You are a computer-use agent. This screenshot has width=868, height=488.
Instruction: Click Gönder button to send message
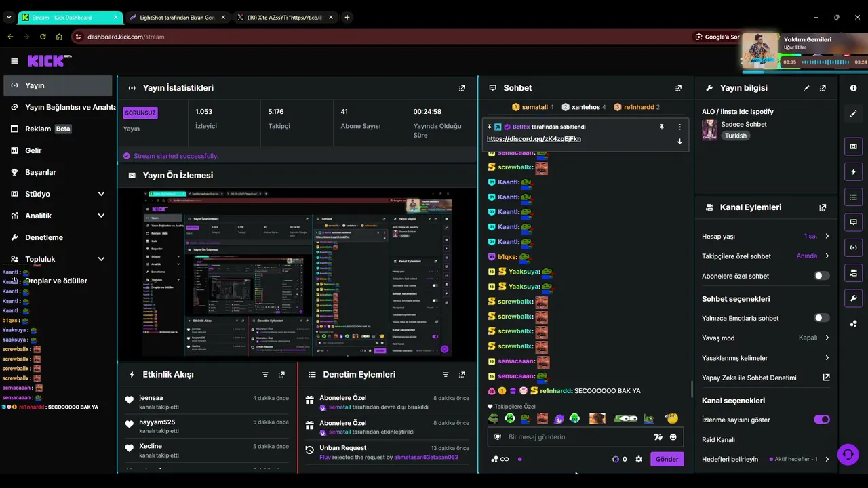667,459
